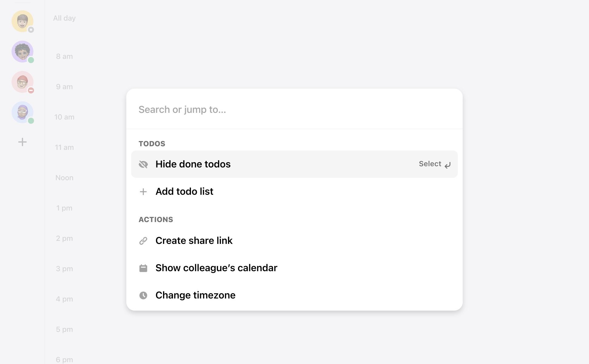This screenshot has height=364, width=589.
Task: Choose Add todo list from the palette
Action: [x=184, y=191]
